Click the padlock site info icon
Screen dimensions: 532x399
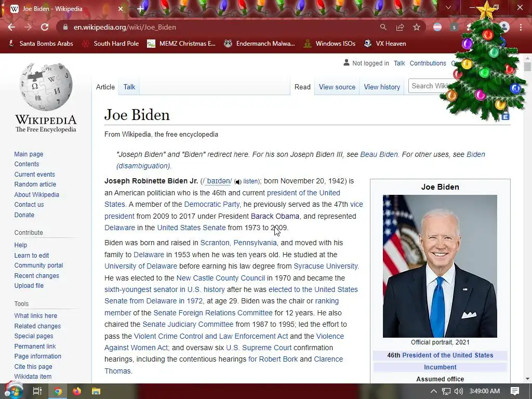tap(65, 27)
